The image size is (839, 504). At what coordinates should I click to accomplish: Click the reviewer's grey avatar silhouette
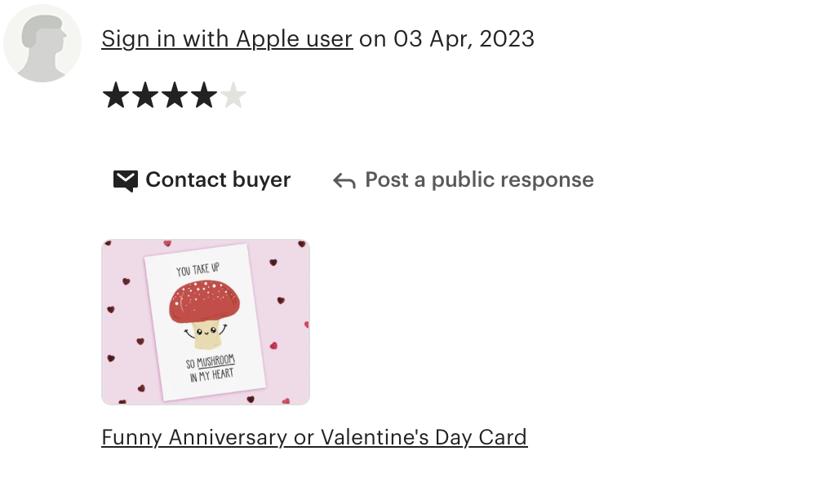(x=42, y=43)
